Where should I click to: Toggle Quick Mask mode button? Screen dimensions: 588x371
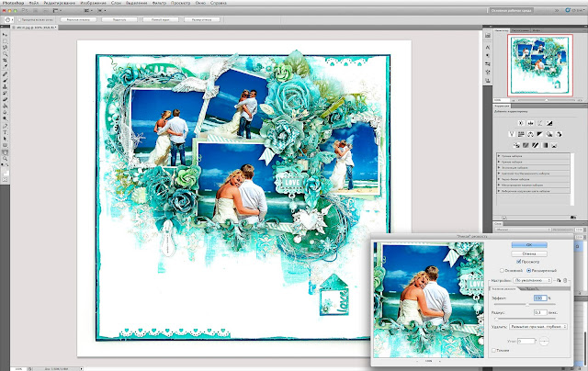5,180
